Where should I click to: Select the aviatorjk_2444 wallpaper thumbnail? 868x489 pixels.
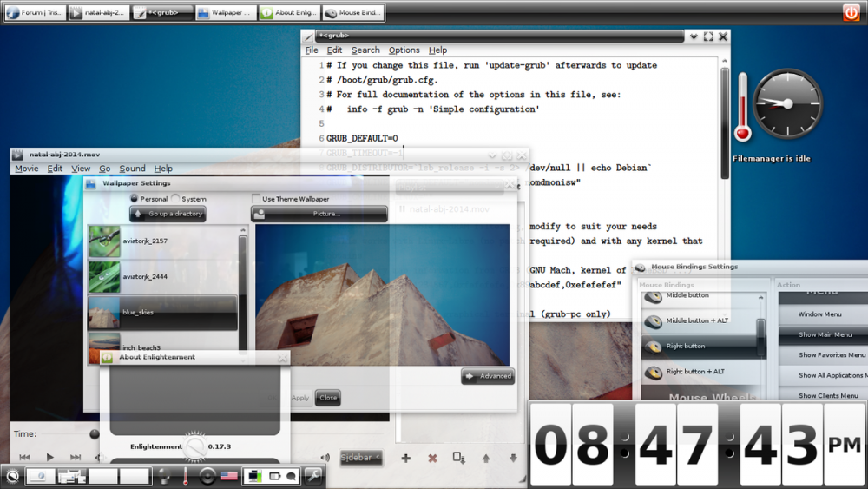click(162, 277)
